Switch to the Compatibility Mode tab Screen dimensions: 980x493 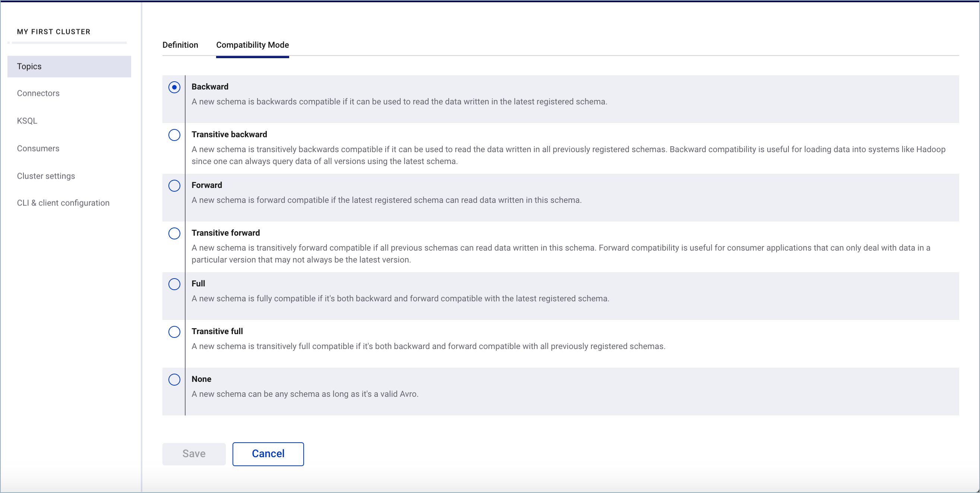pyautogui.click(x=252, y=45)
